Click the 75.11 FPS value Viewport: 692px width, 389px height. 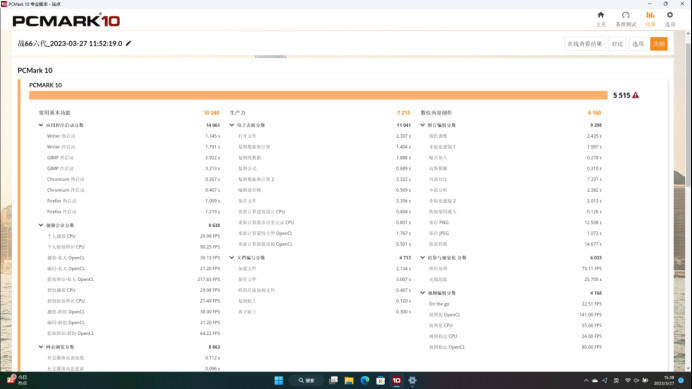click(x=592, y=268)
